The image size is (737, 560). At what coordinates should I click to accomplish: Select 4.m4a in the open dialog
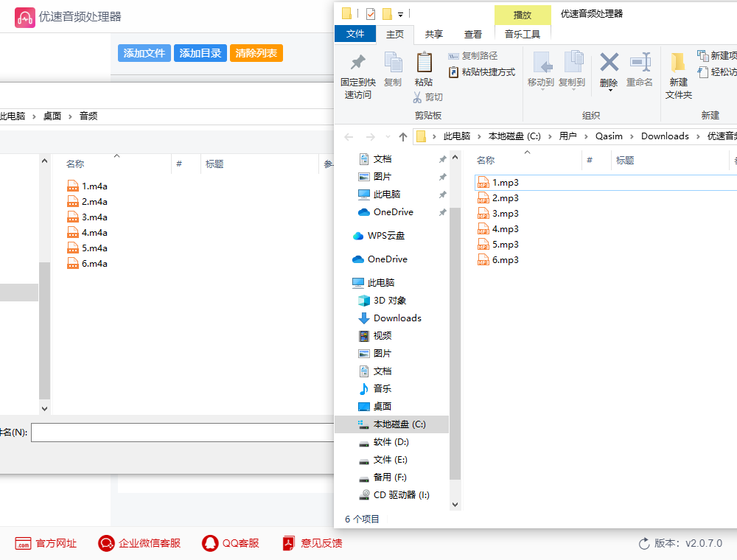pyautogui.click(x=88, y=233)
